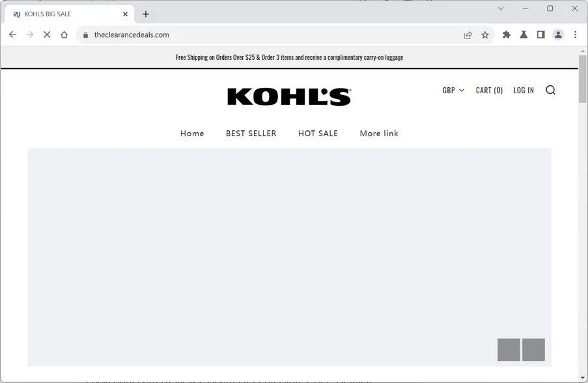This screenshot has height=383, width=588.
Task: Go back to the previous page
Action: (x=13, y=35)
